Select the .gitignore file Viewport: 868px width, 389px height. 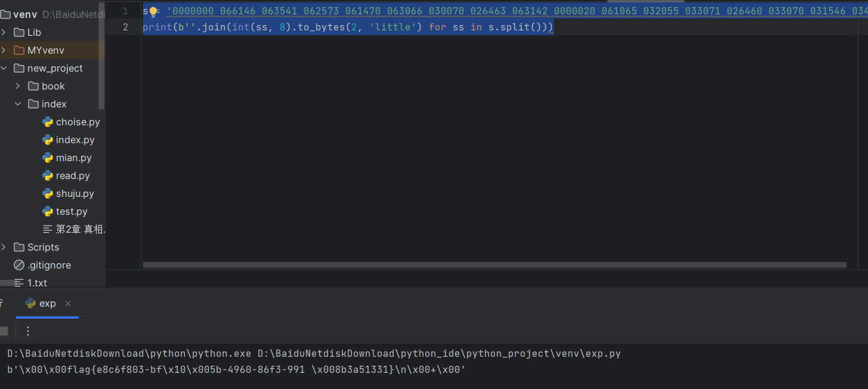tap(49, 265)
